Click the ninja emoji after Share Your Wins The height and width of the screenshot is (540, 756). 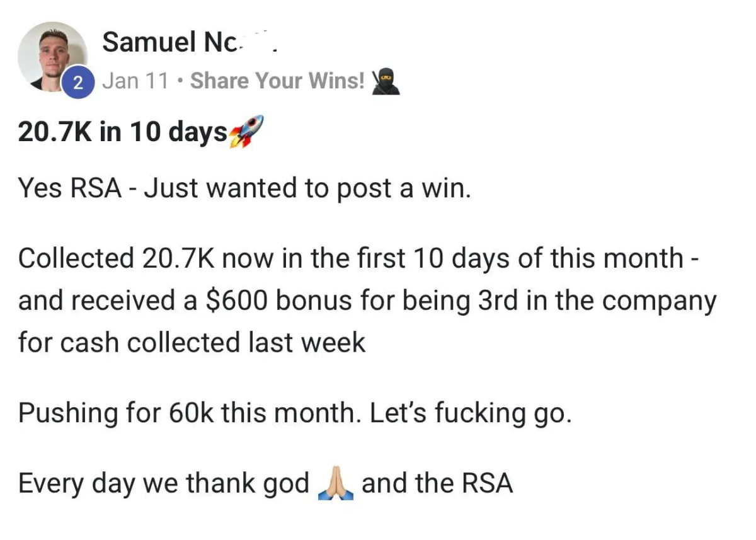point(385,81)
